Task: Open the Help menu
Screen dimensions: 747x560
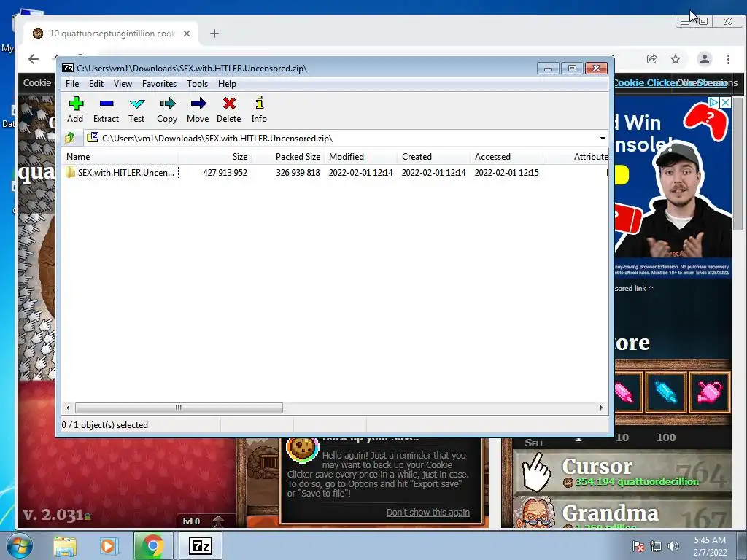Action: pos(228,84)
